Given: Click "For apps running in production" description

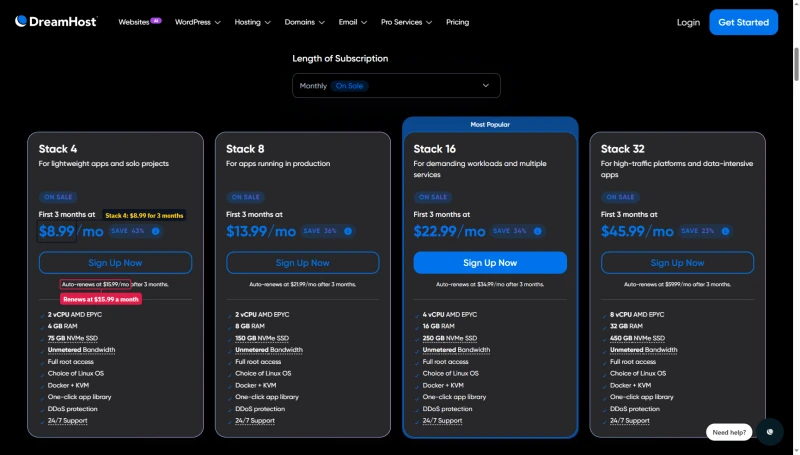Looking at the screenshot, I should click(278, 164).
